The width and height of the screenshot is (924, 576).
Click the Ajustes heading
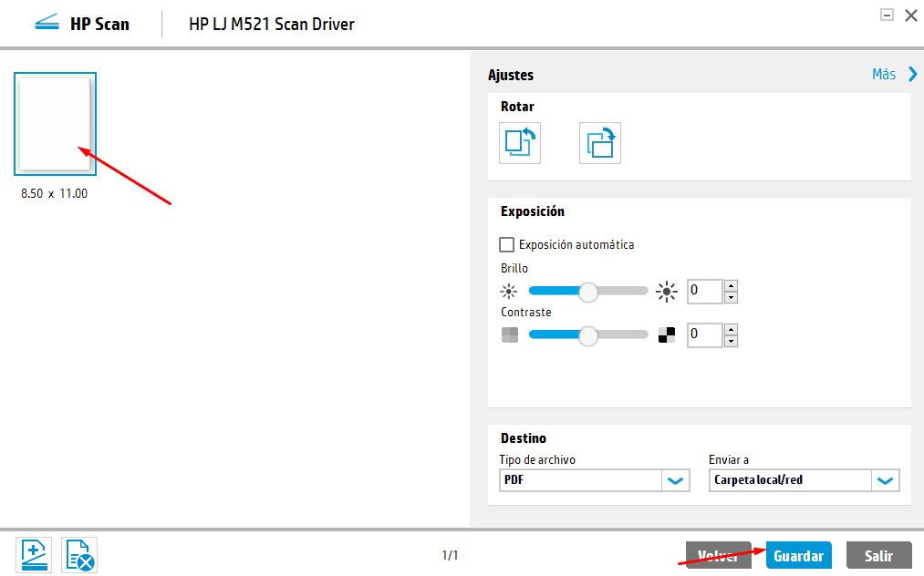511,75
